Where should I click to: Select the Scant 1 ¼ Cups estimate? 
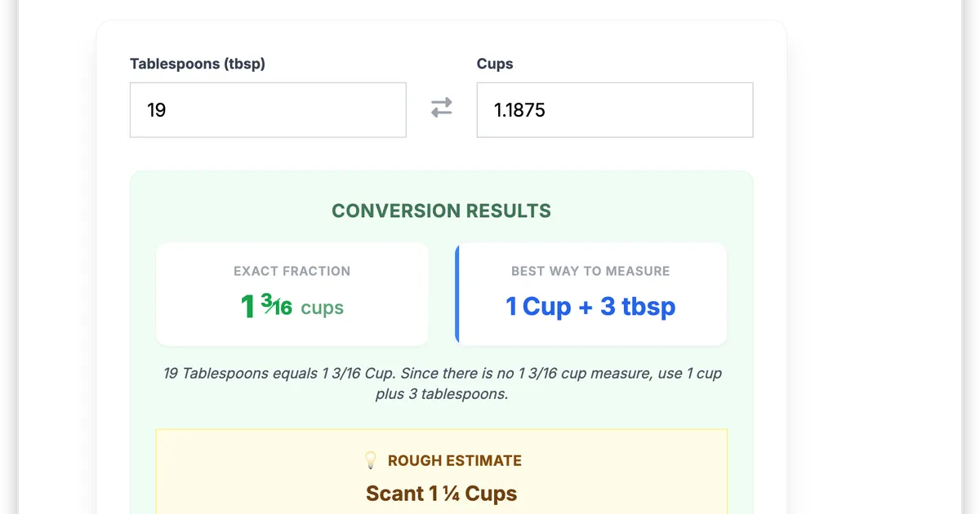(x=441, y=493)
